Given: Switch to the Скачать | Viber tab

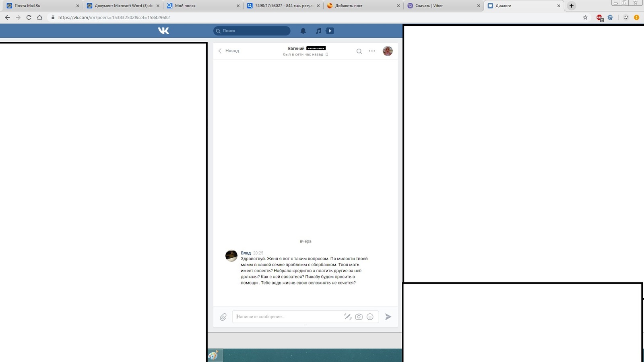Looking at the screenshot, I should click(443, 6).
